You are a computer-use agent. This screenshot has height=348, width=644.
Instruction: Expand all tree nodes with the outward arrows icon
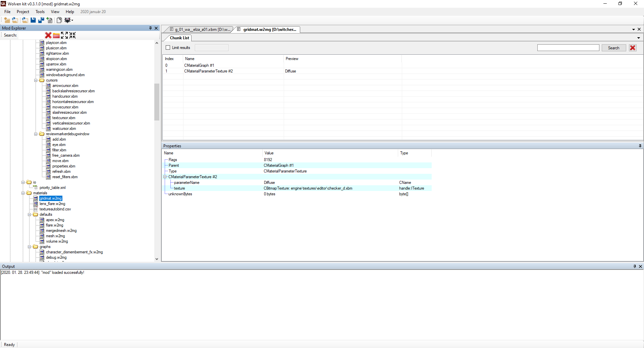pyautogui.click(x=64, y=35)
